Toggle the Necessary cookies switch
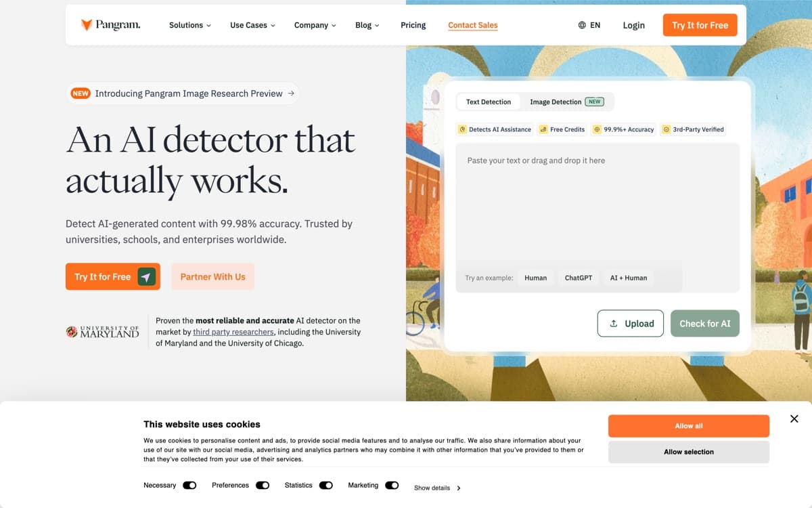Screen dimensions: 812x508 pos(189,486)
